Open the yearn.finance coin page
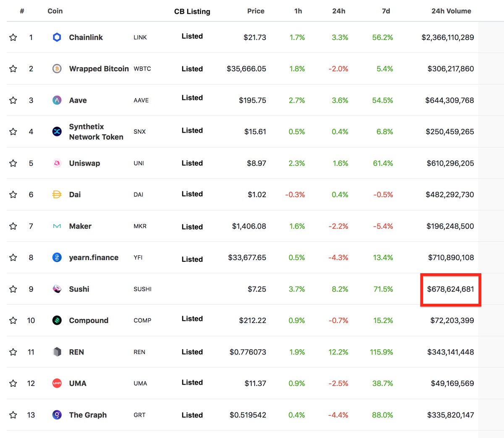 pos(94,258)
